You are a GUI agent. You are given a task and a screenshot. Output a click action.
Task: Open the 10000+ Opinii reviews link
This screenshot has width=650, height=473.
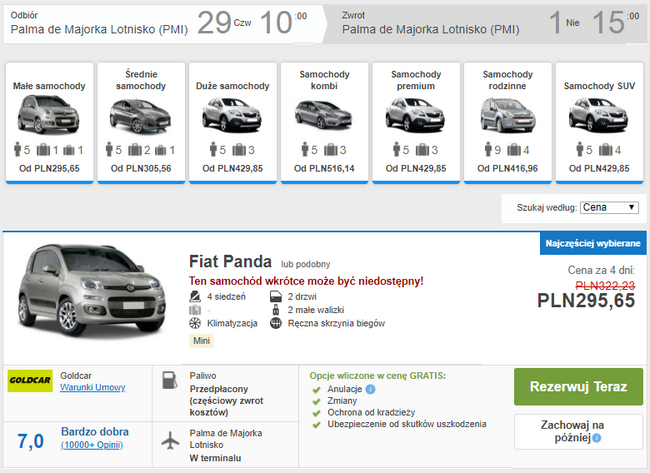point(92,445)
